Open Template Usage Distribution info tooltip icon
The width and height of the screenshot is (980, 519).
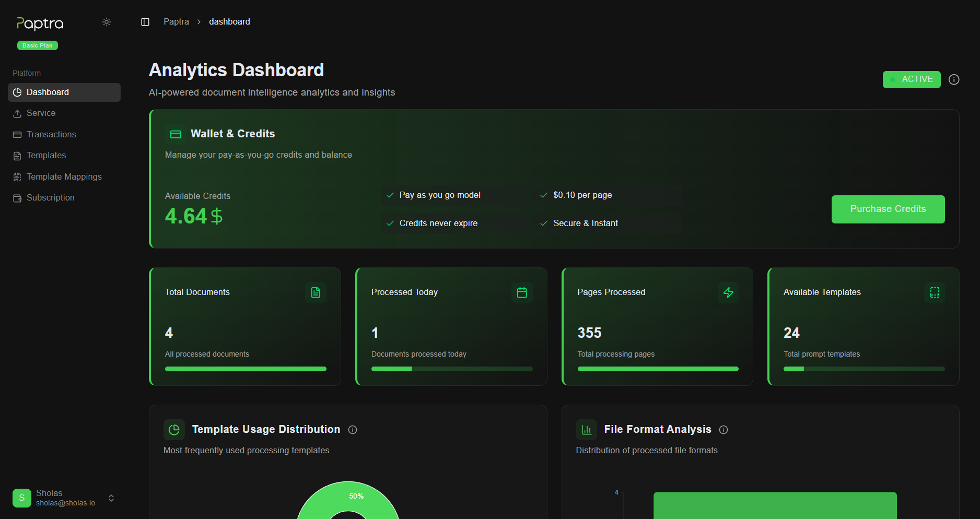353,430
